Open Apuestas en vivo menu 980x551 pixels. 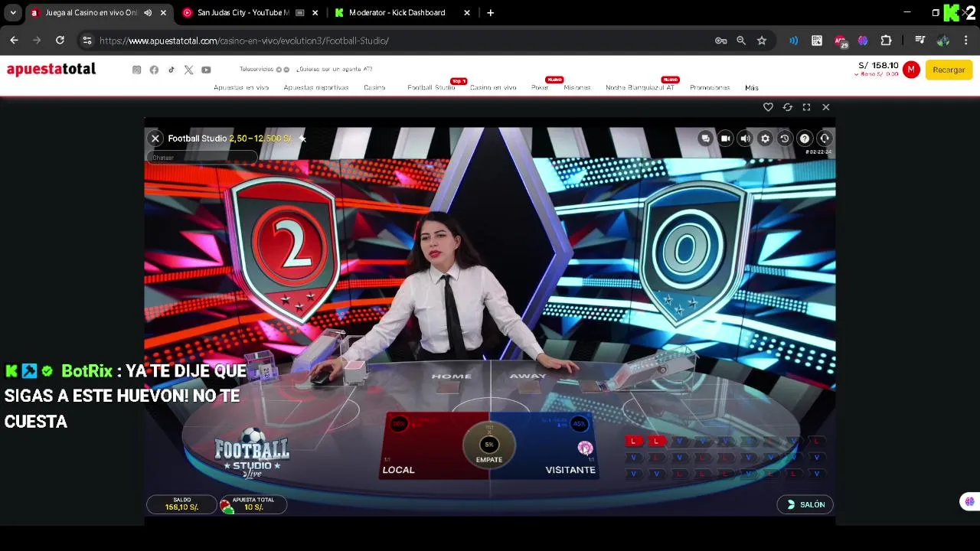241,87
